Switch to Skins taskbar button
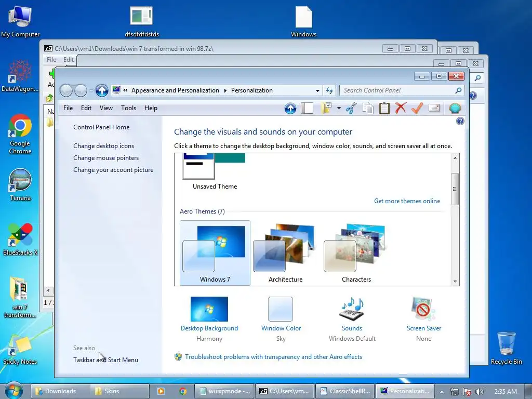 click(x=119, y=391)
